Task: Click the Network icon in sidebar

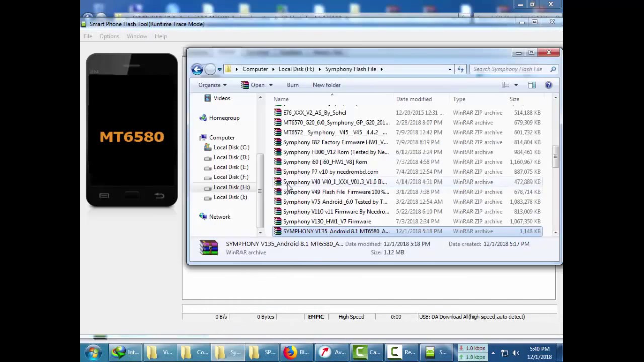Action: [x=203, y=217]
